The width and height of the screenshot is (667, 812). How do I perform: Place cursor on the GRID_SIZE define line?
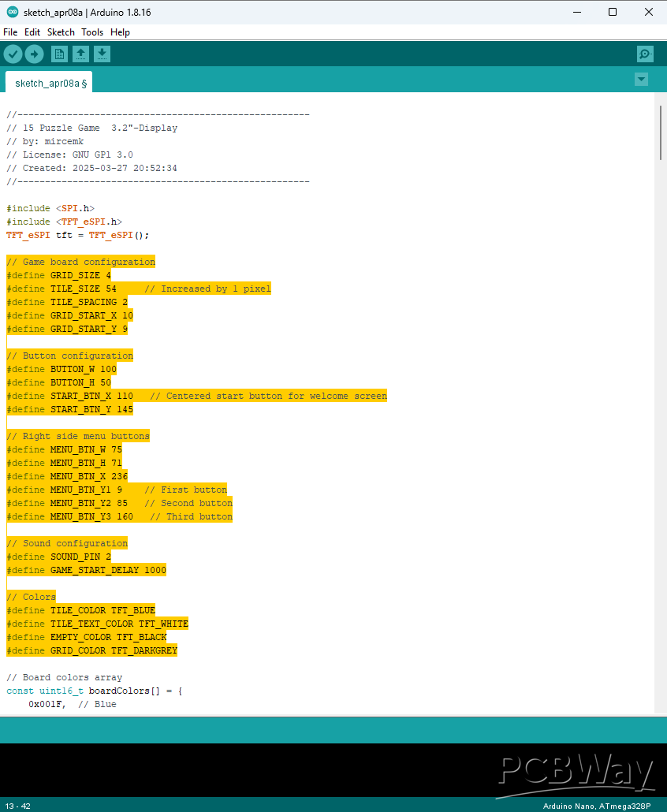(59, 275)
